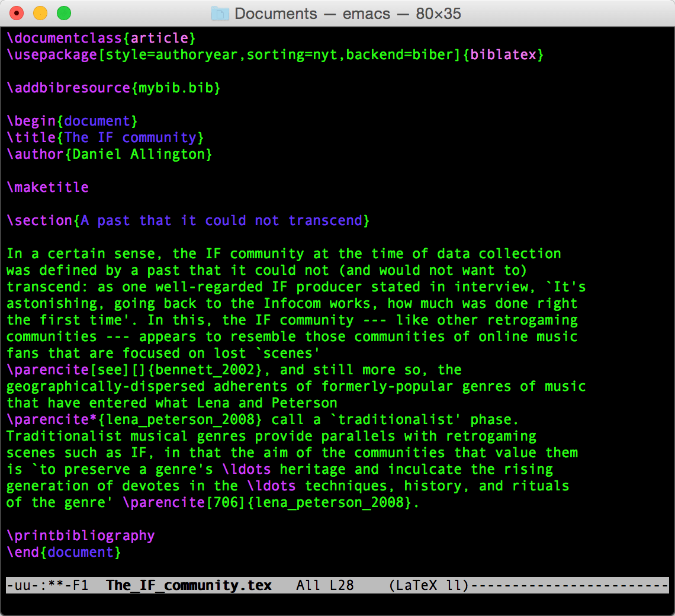The height and width of the screenshot is (616, 675).
Task: Click the window title Documents — emacs — 80×35
Action: point(348,14)
